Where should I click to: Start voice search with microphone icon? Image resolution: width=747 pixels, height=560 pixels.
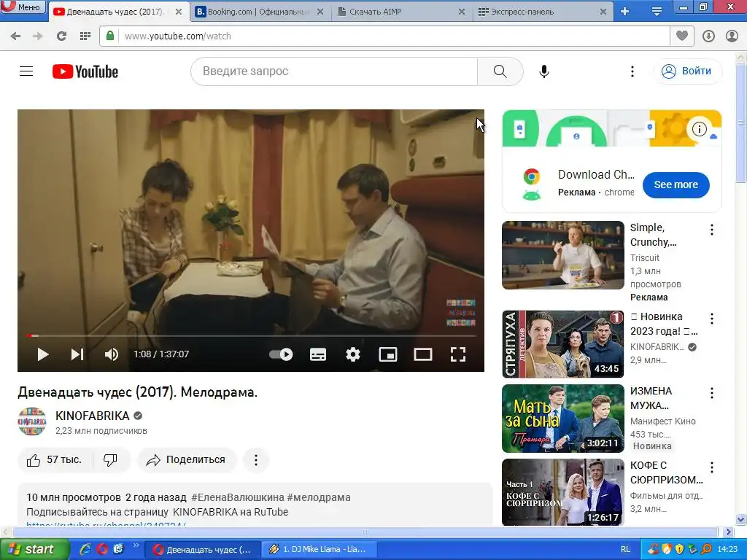544,71
